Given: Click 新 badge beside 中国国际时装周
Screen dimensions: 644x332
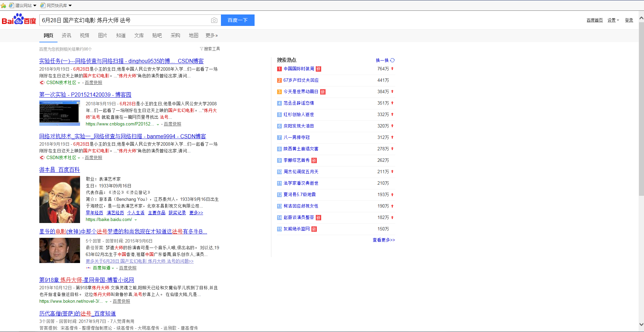Looking at the screenshot, I should coord(318,69).
